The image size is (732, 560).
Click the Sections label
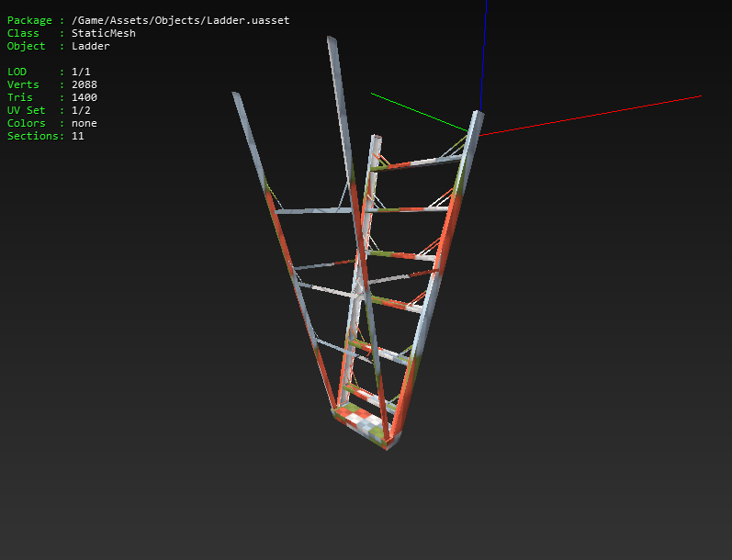(x=33, y=136)
